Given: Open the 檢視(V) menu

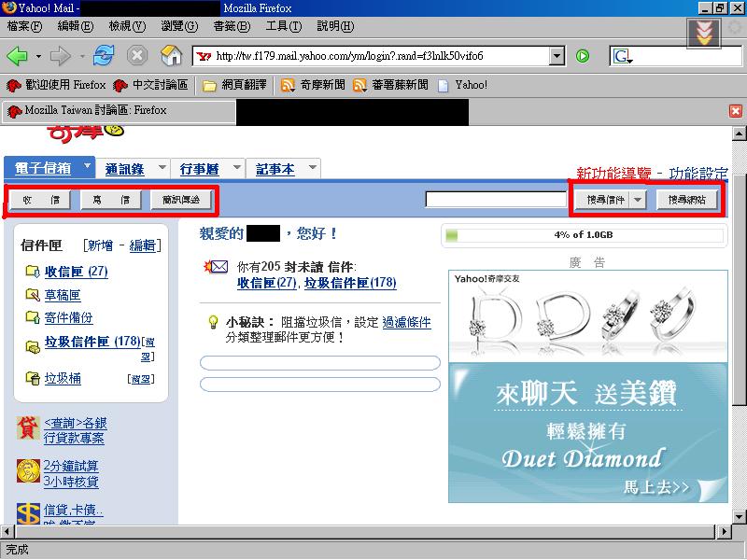Looking at the screenshot, I should pos(127,26).
